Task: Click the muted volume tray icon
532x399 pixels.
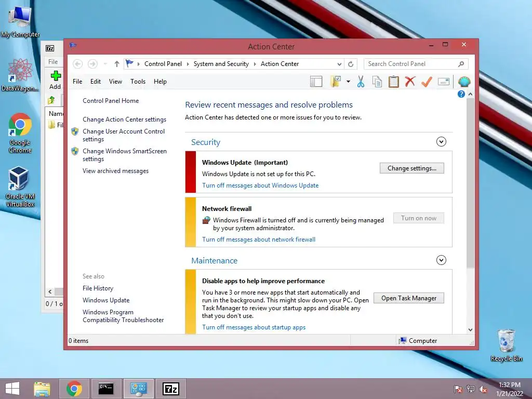Action: 483,389
